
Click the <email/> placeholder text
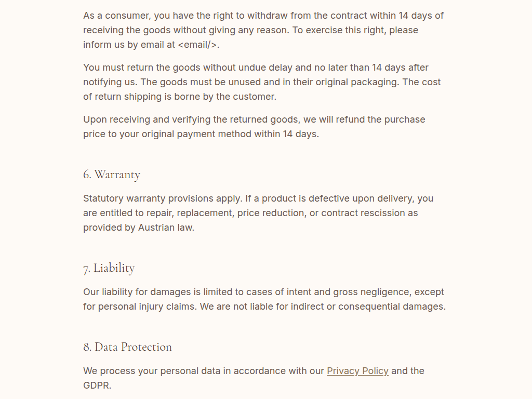tap(197, 45)
